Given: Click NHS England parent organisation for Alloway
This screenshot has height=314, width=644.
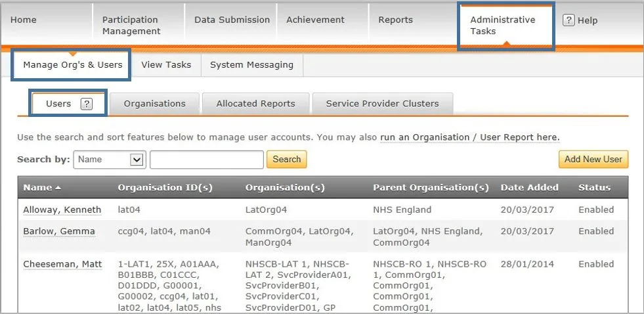Looking at the screenshot, I should click(x=402, y=210).
